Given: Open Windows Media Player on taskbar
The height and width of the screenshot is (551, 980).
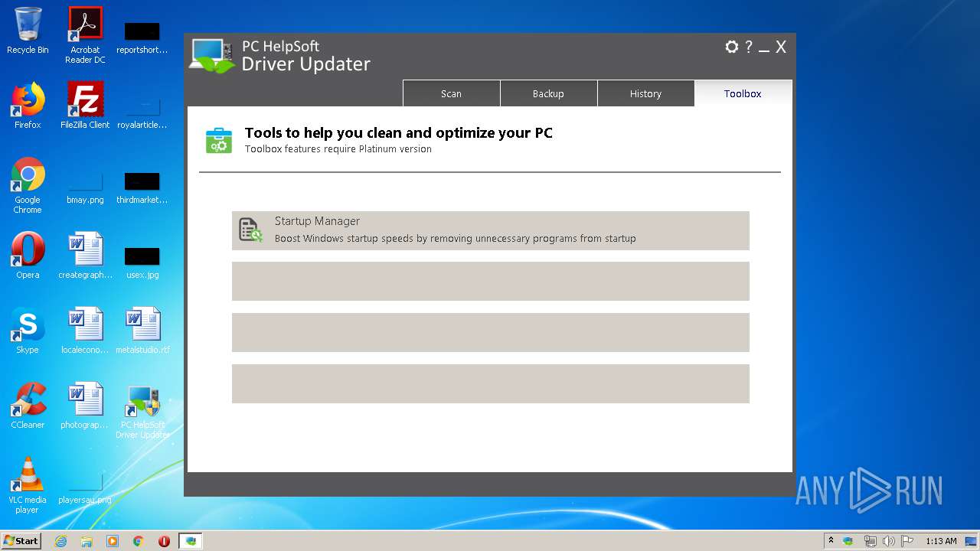Looking at the screenshot, I should click(x=113, y=541).
